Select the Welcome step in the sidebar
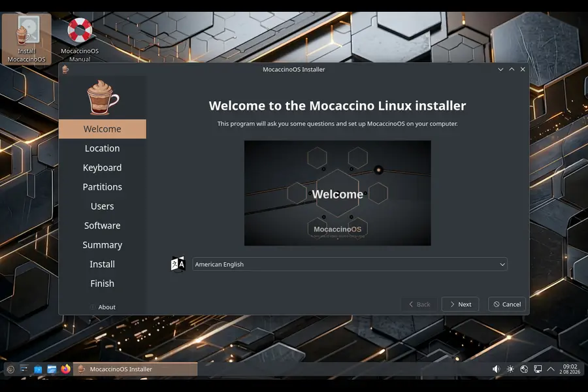 tap(103, 129)
